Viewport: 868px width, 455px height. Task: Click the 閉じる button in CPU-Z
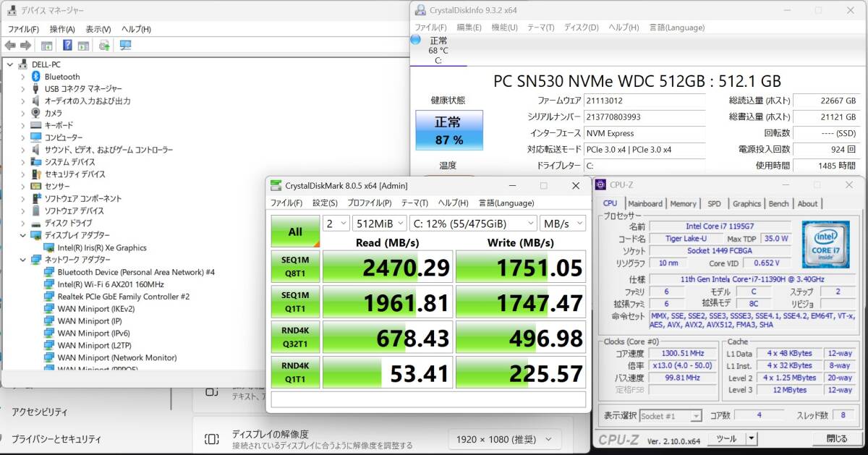(837, 438)
